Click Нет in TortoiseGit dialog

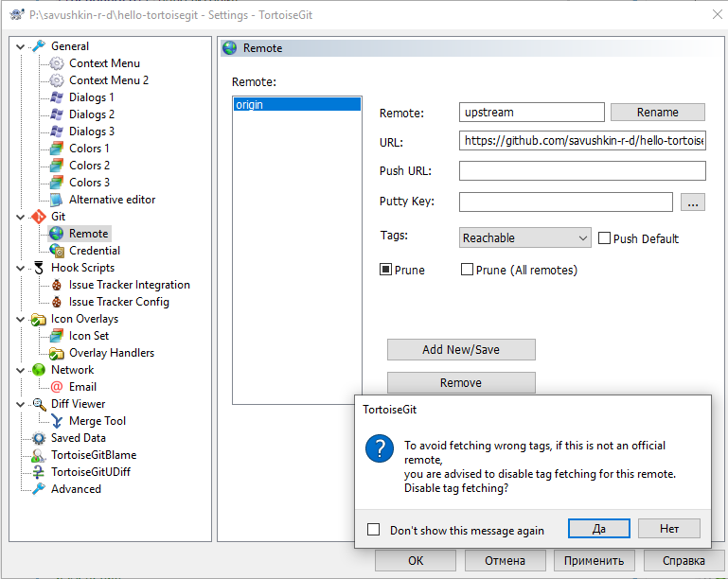(669, 529)
